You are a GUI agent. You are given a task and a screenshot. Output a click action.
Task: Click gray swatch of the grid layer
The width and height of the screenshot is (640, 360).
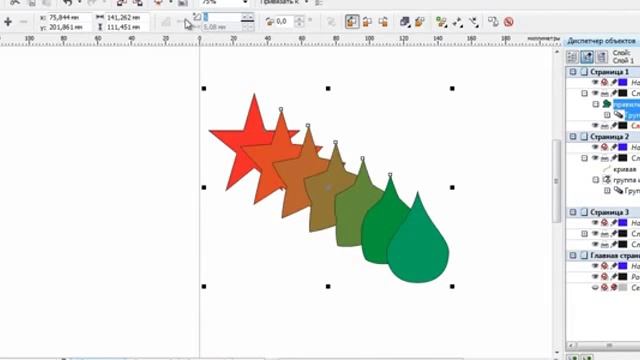coord(622,287)
